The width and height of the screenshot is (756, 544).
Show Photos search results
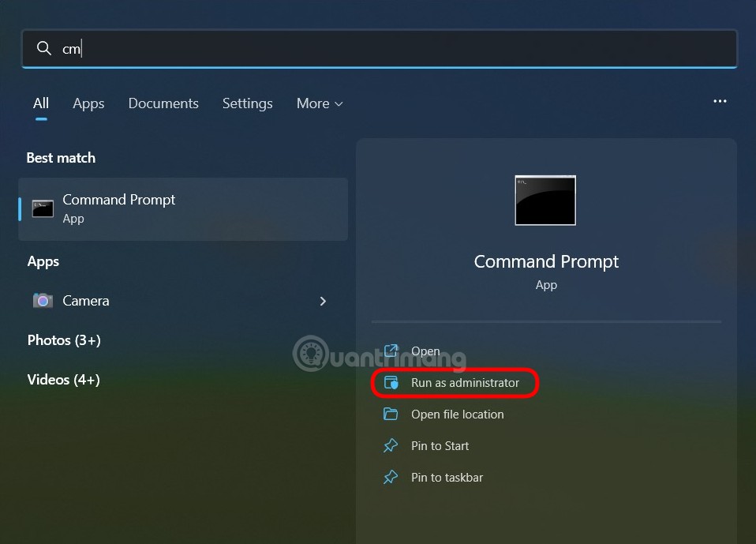pos(63,340)
